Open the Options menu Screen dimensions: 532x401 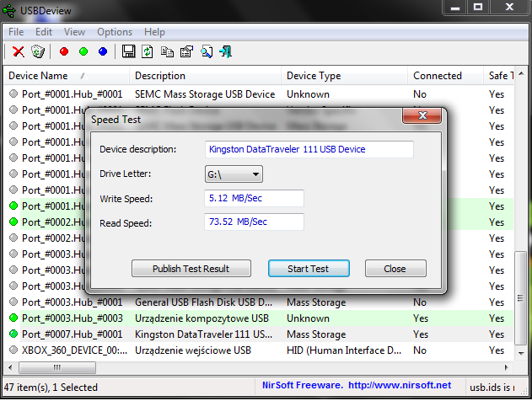tap(115, 32)
